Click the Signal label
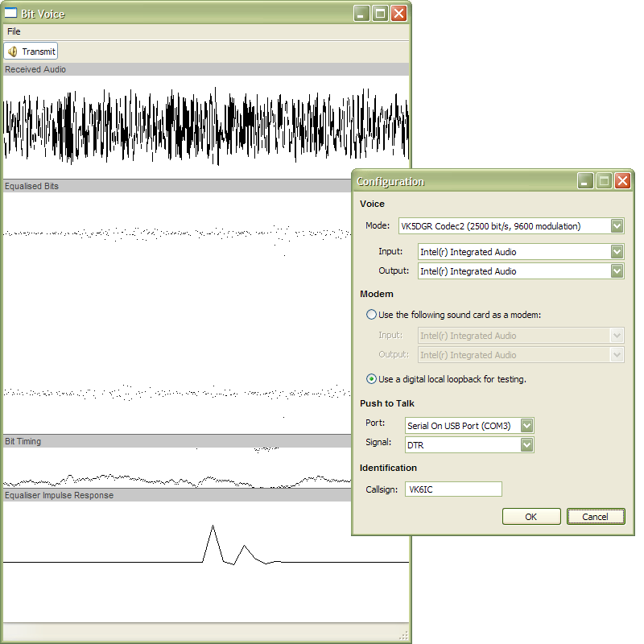 tap(378, 442)
